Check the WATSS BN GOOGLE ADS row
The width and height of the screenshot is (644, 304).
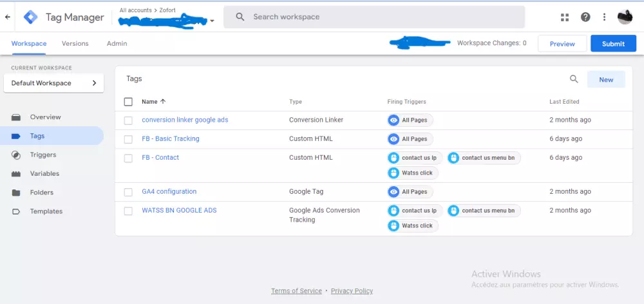(x=128, y=211)
